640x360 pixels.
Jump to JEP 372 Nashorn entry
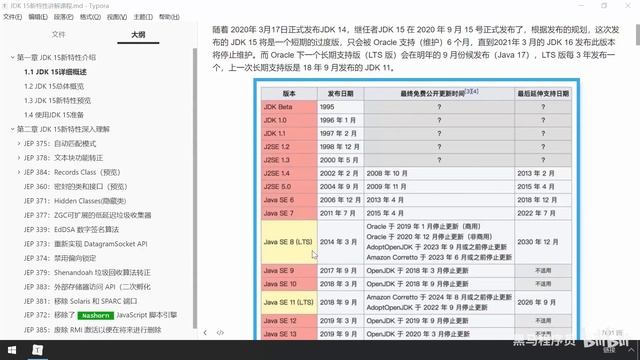(x=100, y=315)
